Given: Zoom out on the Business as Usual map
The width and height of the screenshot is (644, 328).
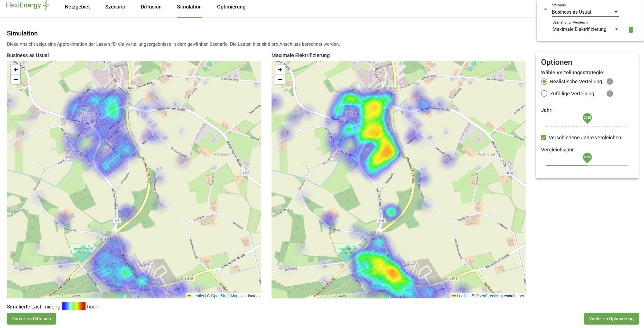Looking at the screenshot, I should tap(16, 79).
